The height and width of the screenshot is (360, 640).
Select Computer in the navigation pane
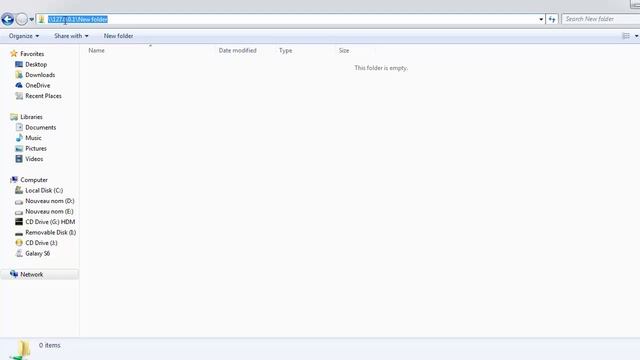coord(34,180)
